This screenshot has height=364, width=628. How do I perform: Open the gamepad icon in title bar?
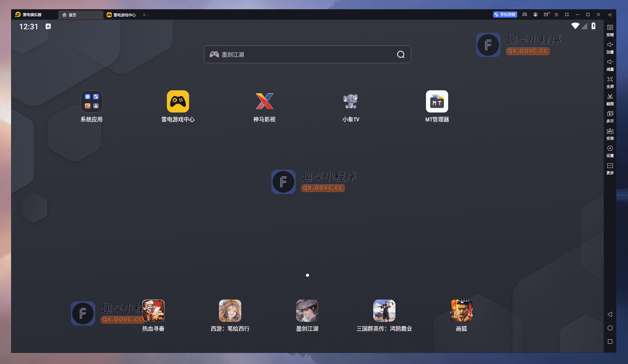click(x=525, y=14)
